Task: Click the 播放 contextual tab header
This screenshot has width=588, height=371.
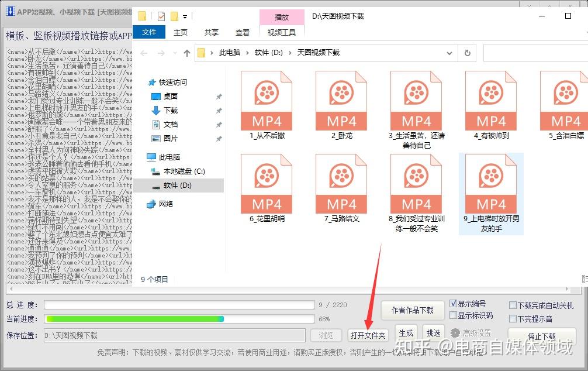Action: 282,18
